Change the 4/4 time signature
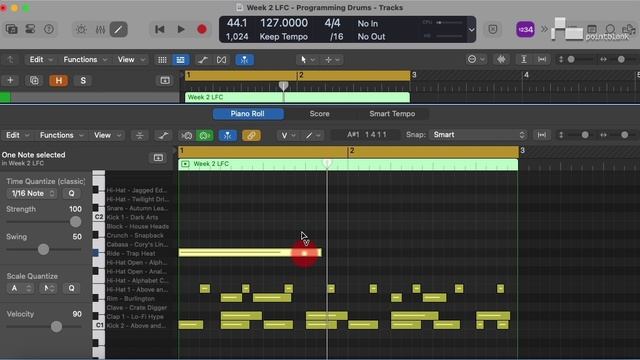Viewport: 640px width, 360px height. coord(333,23)
